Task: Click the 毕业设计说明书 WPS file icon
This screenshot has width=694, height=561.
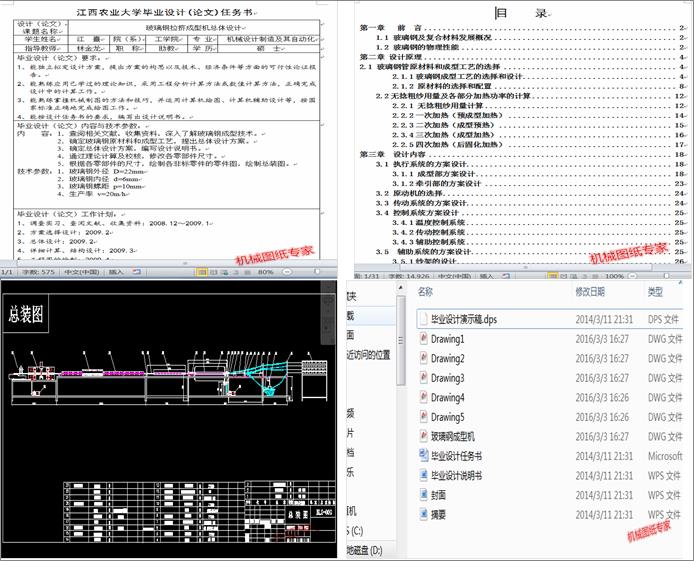Action: (424, 475)
